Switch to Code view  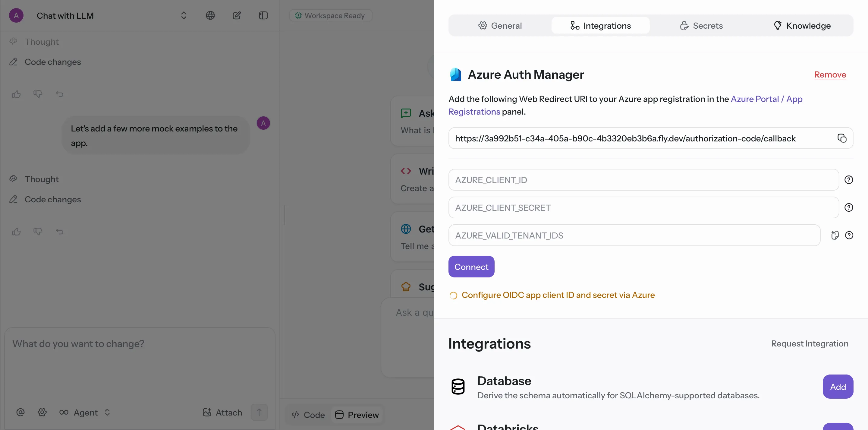[308, 415]
